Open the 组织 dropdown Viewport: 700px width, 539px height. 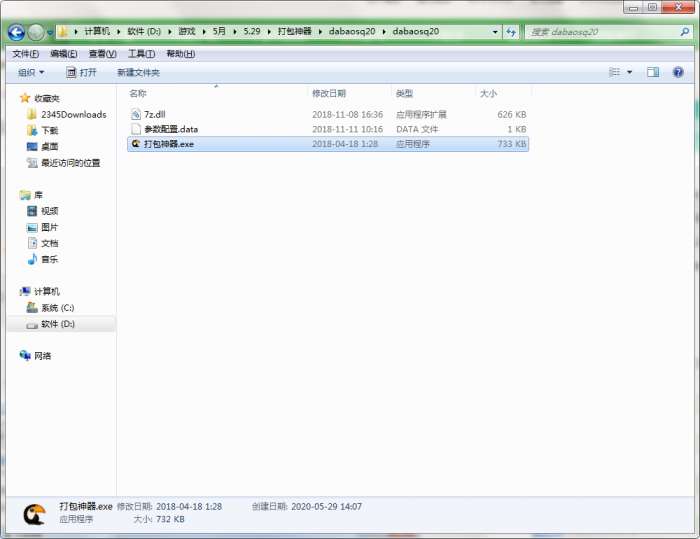tap(31, 72)
